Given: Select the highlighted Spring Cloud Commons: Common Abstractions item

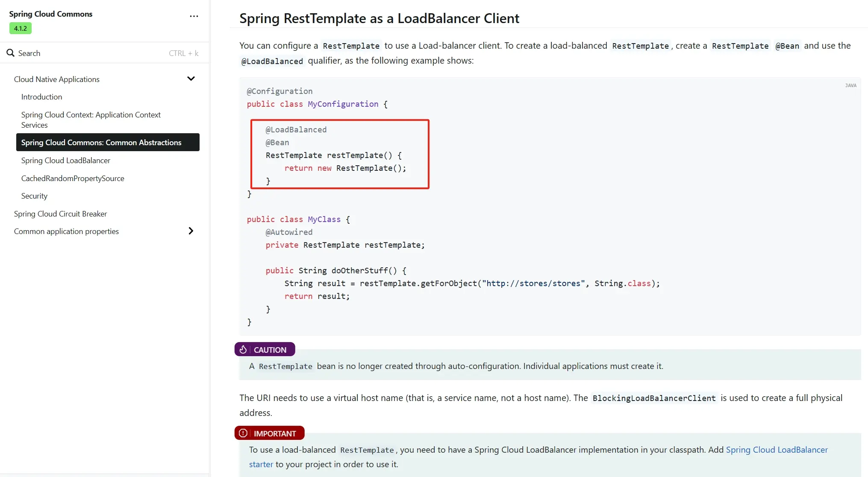Looking at the screenshot, I should [x=101, y=142].
